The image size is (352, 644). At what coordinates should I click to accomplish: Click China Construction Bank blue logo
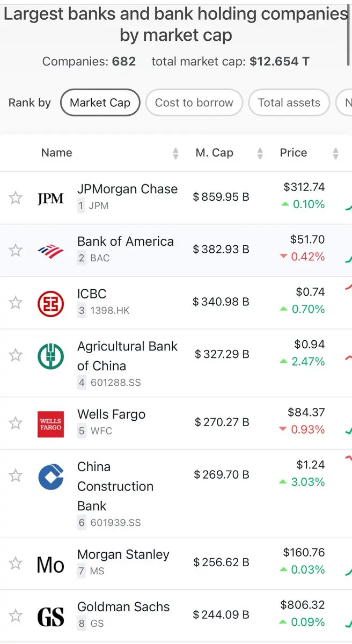pos(50,477)
